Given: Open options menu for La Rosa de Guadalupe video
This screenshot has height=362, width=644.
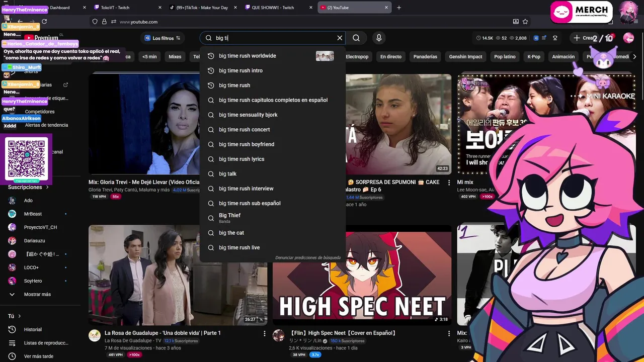Looking at the screenshot, I should tap(265, 333).
